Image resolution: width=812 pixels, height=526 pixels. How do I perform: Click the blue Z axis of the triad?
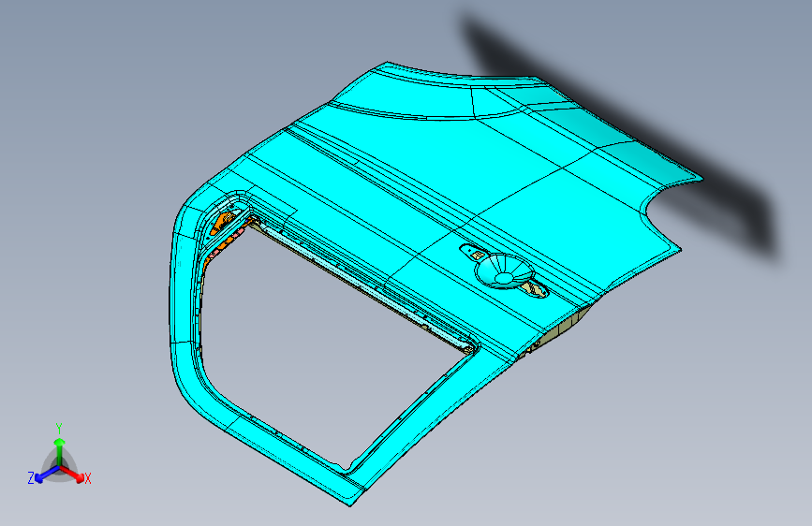click(48, 474)
